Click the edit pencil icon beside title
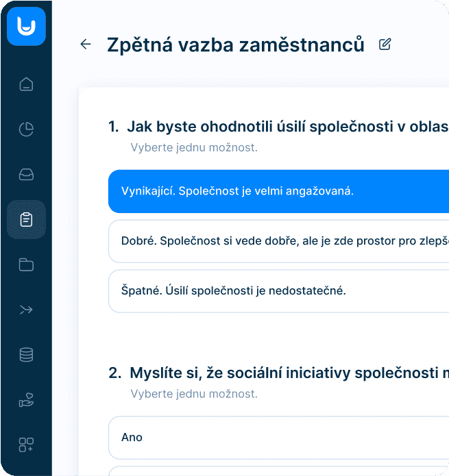This screenshot has width=449, height=476. pos(385,45)
